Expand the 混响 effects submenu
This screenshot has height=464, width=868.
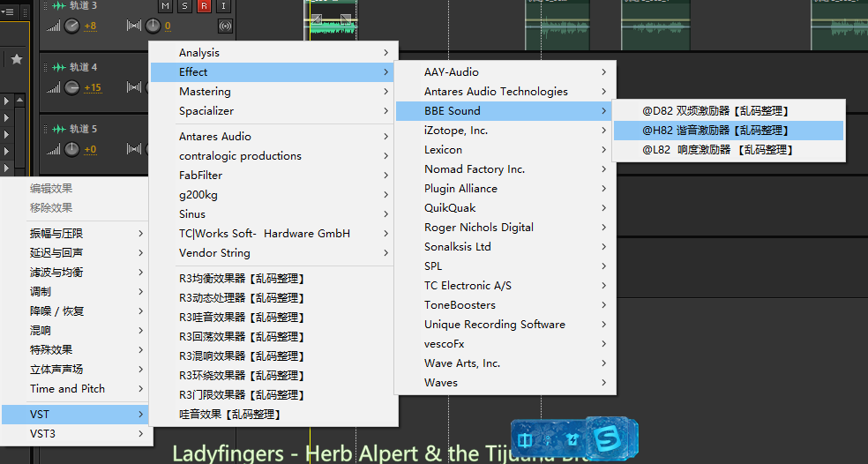(x=75, y=331)
